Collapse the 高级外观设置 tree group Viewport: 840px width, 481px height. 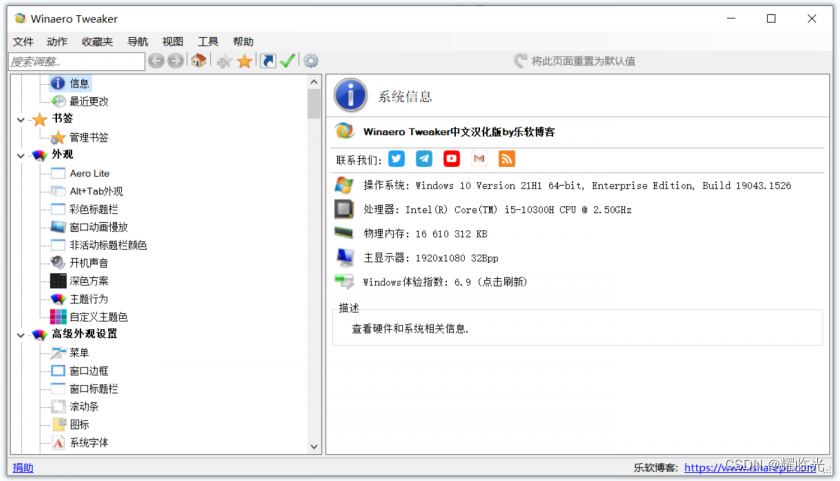pyautogui.click(x=21, y=335)
